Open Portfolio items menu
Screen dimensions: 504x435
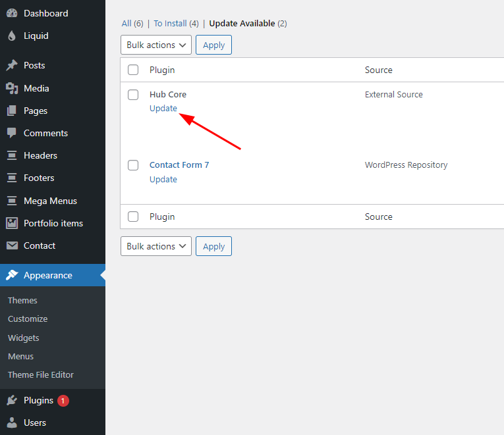point(53,223)
